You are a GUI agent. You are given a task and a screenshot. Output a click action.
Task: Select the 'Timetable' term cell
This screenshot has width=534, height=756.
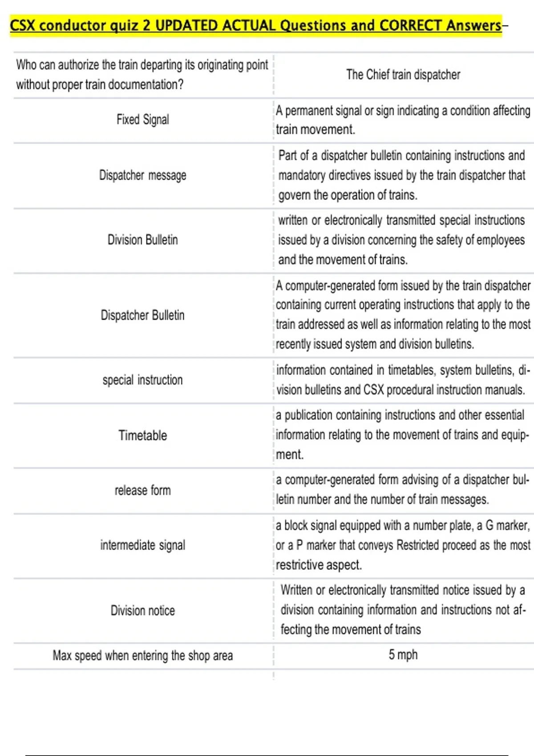[143, 435]
